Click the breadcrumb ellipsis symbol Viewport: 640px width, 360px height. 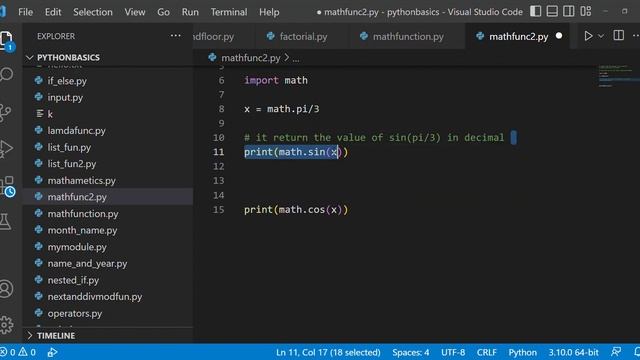(296, 59)
